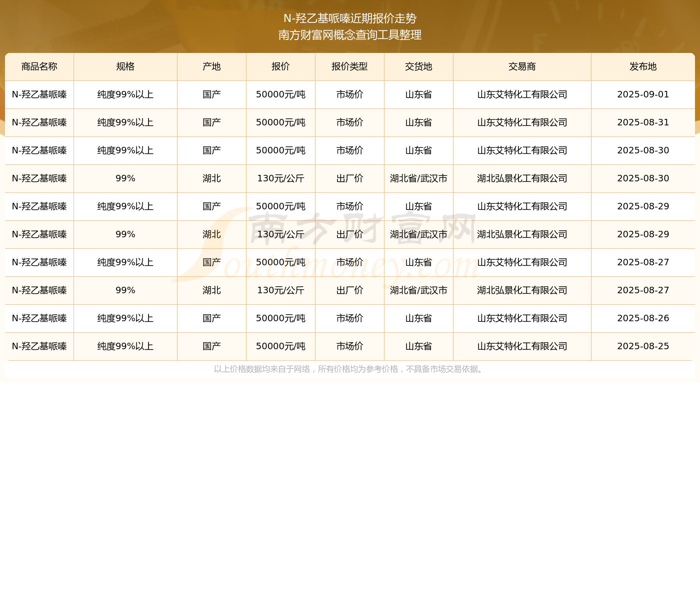Click 国产 in the 2025-09-01 row
700x602 pixels.
point(212,94)
